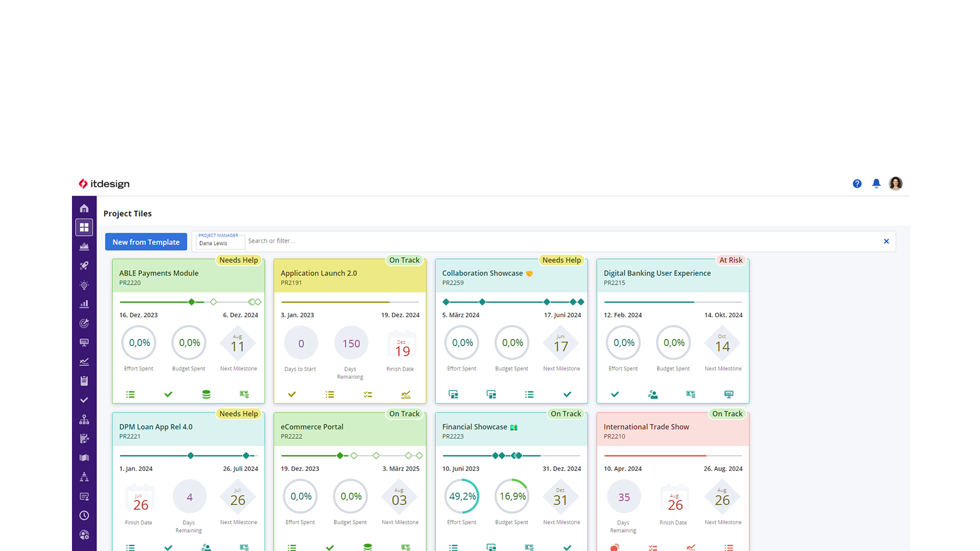This screenshot has height=551, width=980.
Task: Select the bar chart metrics icon in sidebar
Action: pos(84,304)
